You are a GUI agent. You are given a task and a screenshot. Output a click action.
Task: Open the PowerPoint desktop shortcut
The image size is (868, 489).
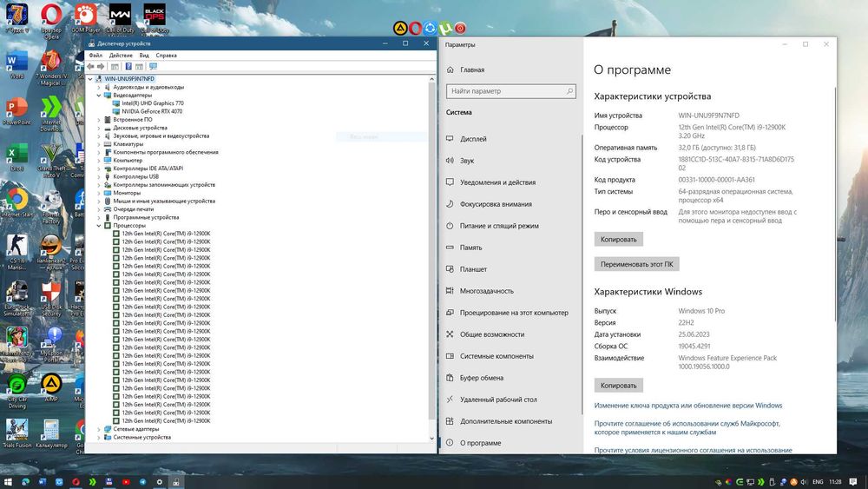point(16,109)
